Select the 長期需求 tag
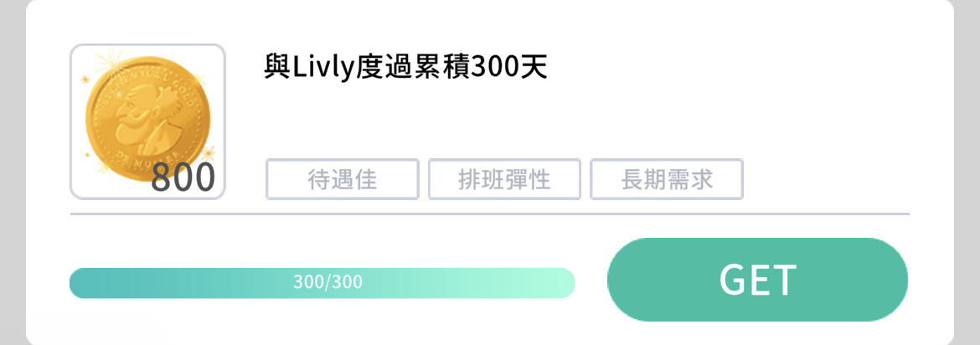This screenshot has height=345, width=980. (667, 179)
